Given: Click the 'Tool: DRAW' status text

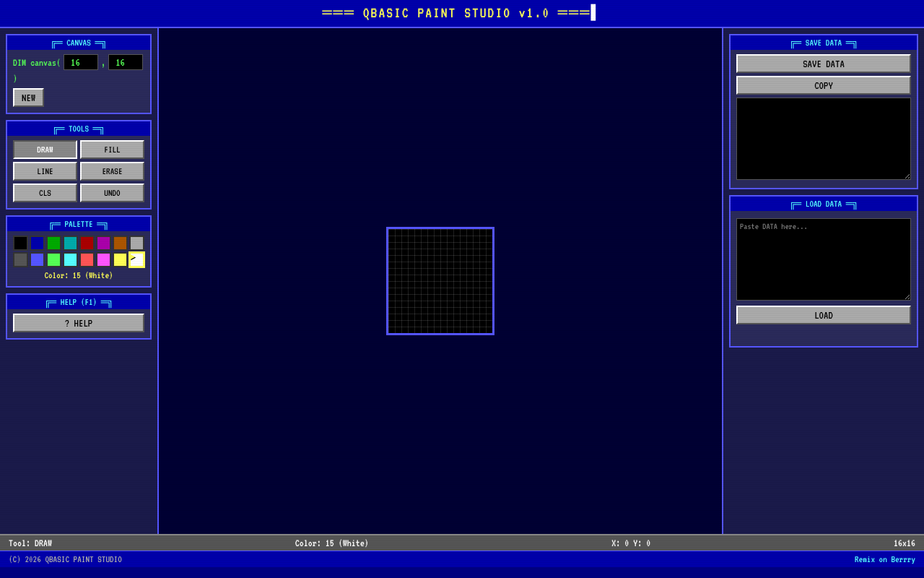Looking at the screenshot, I should click(x=30, y=543).
